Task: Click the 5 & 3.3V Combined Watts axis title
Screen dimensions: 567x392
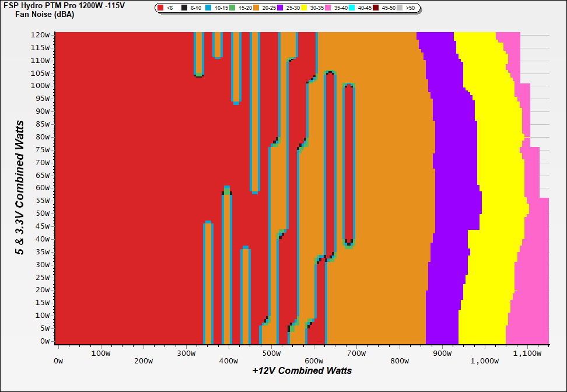Action: (20, 188)
